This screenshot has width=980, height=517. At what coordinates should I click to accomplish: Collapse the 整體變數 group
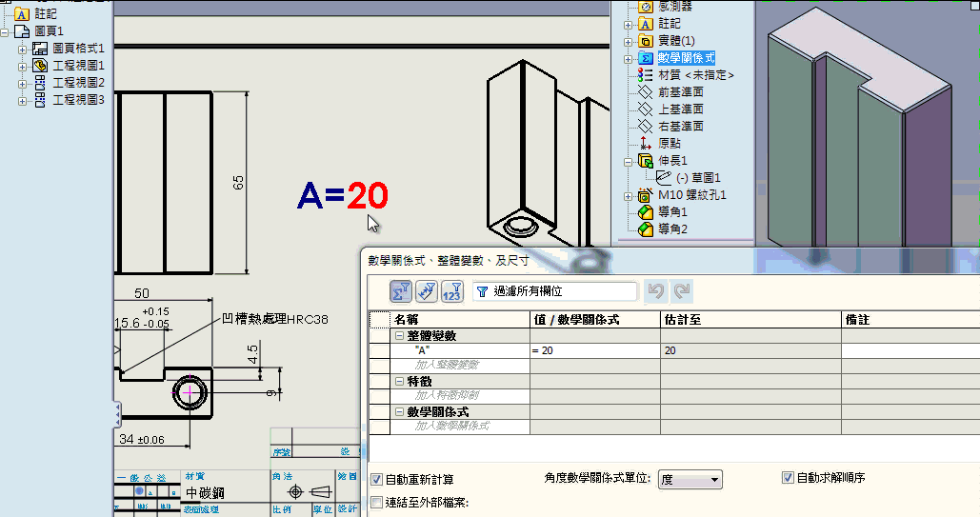399,336
